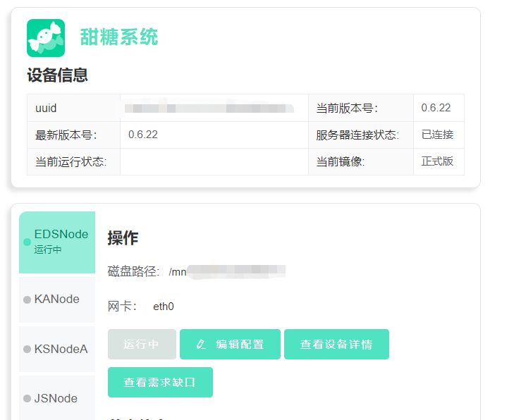Click the 已连接 server connection status
This screenshot has height=420, width=514.
(437, 135)
